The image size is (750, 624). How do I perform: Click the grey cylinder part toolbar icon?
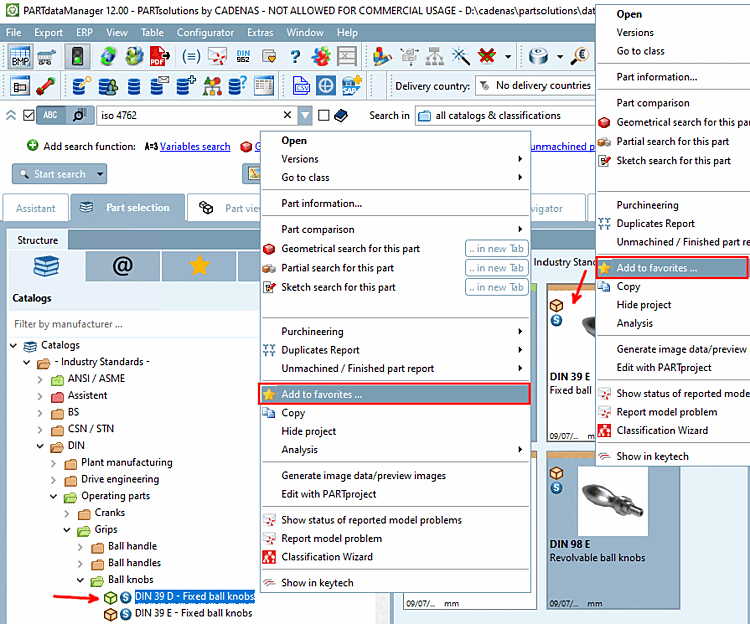(x=539, y=56)
